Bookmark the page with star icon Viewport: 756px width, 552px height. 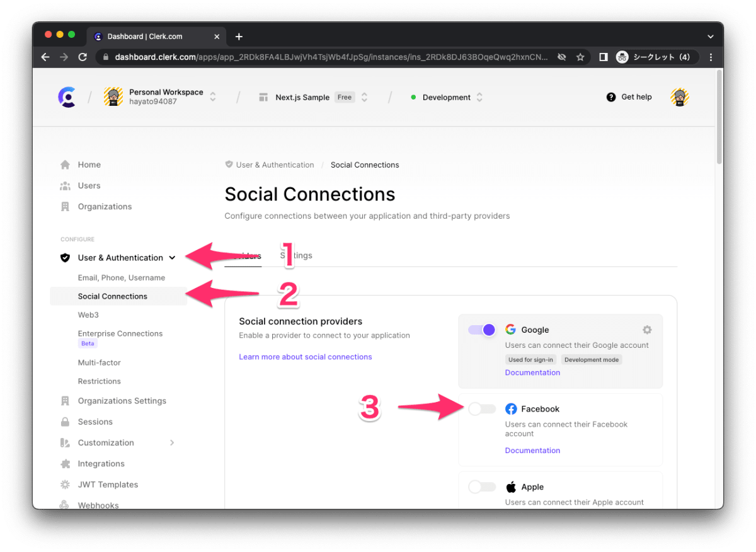pyautogui.click(x=580, y=57)
